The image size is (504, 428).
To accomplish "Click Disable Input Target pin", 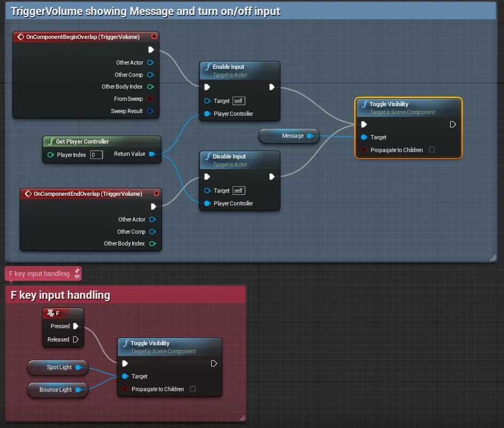I will (x=207, y=191).
